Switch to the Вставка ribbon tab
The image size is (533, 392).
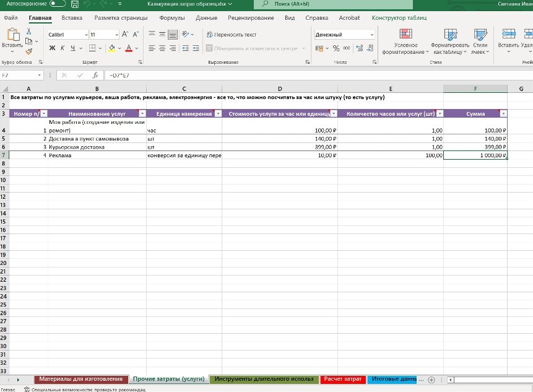pos(72,18)
